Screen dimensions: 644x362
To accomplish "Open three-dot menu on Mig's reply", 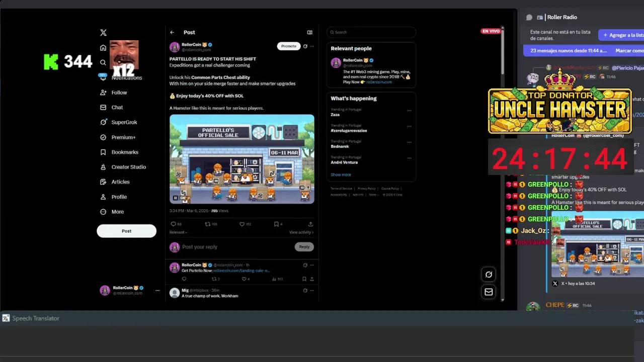I will [x=312, y=290].
